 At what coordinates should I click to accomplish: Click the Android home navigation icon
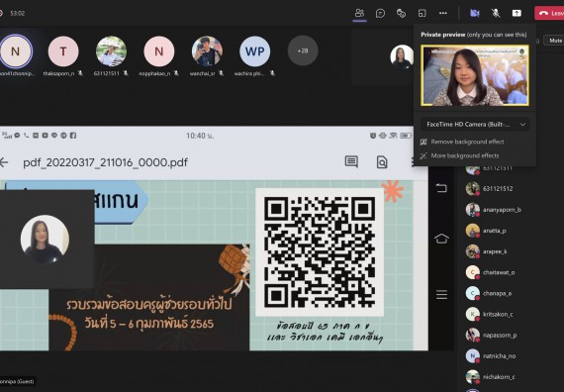coord(441,239)
